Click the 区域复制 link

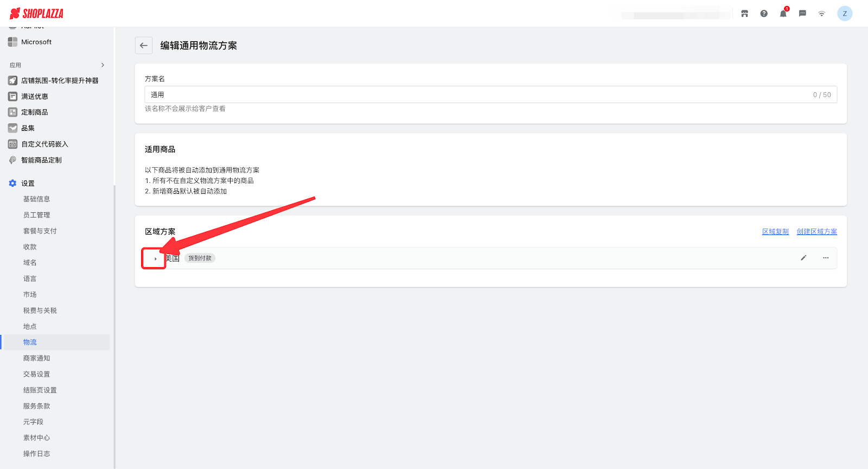(775, 232)
